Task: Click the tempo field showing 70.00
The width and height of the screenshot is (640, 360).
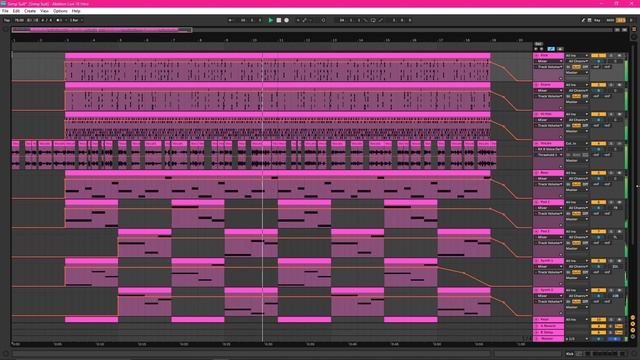Action: 19,20
